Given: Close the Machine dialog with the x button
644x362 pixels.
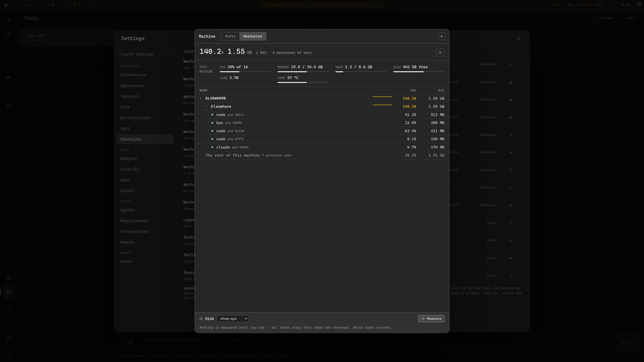Looking at the screenshot, I should click(x=442, y=36).
